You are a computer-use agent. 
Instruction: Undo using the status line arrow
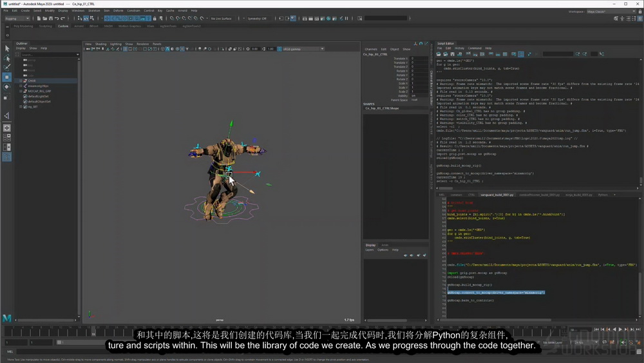(57, 19)
